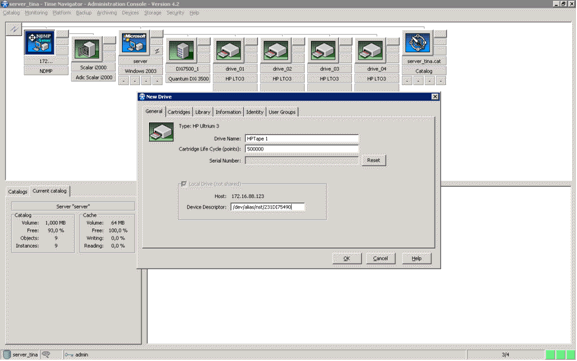Open the Storage menu
The height and width of the screenshot is (361, 577).
[x=152, y=13]
